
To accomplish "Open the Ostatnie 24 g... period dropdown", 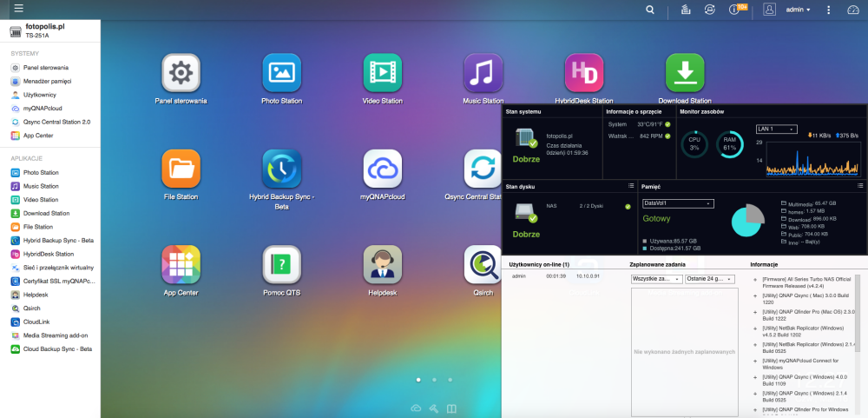I will point(710,279).
